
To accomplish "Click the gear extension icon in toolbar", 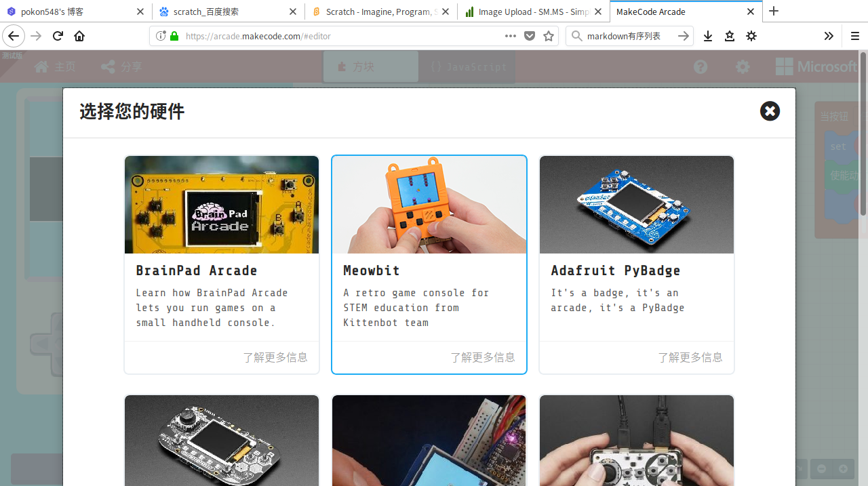I will click(751, 36).
